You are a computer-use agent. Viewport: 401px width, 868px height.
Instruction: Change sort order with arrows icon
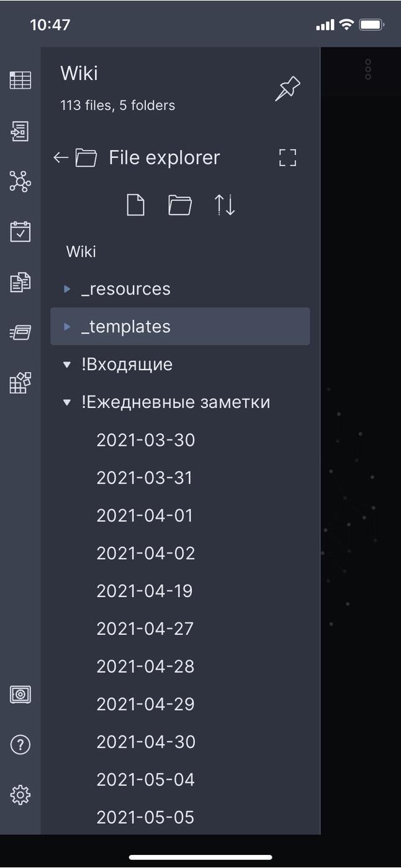(x=225, y=205)
